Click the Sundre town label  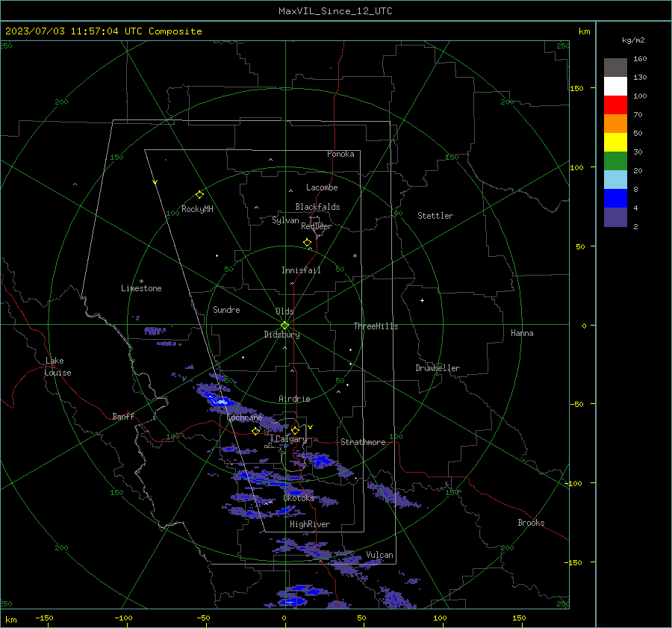pyautogui.click(x=226, y=310)
